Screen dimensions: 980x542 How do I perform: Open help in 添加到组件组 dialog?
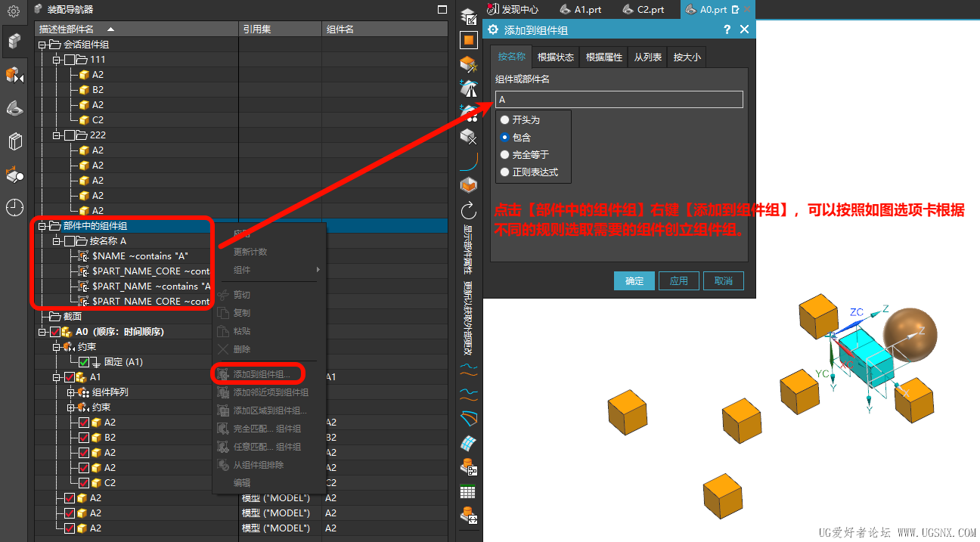point(727,29)
